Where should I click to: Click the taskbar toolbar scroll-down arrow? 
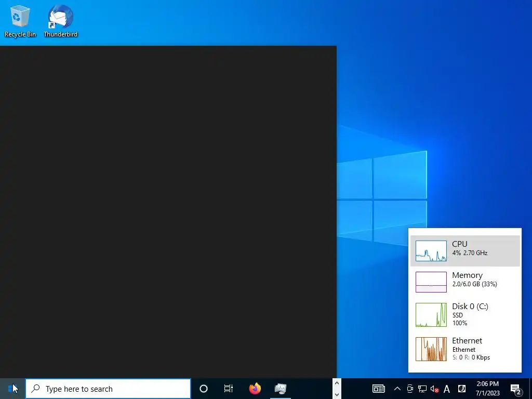click(x=337, y=394)
